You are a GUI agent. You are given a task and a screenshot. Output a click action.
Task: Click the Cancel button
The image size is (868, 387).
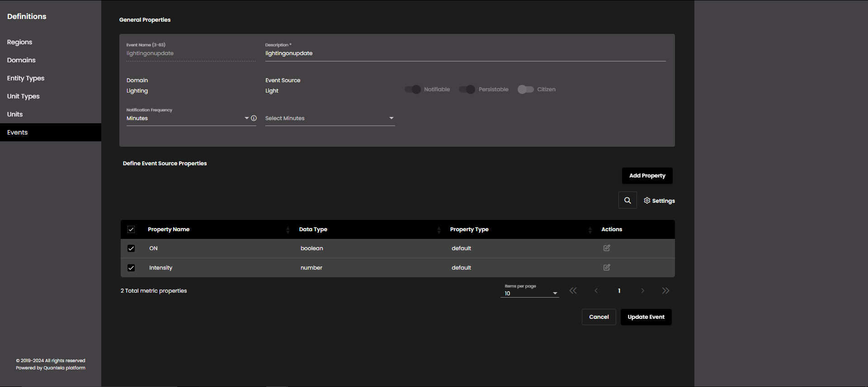(599, 317)
